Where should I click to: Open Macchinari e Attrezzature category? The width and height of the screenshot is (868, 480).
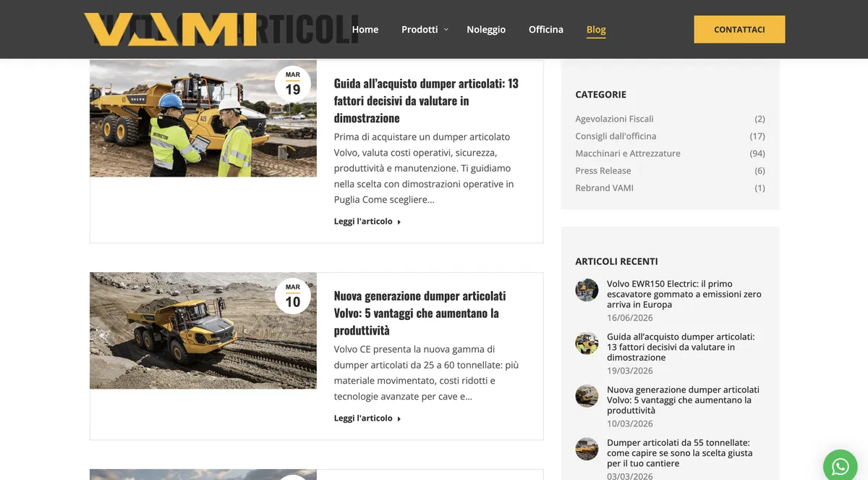(x=628, y=153)
